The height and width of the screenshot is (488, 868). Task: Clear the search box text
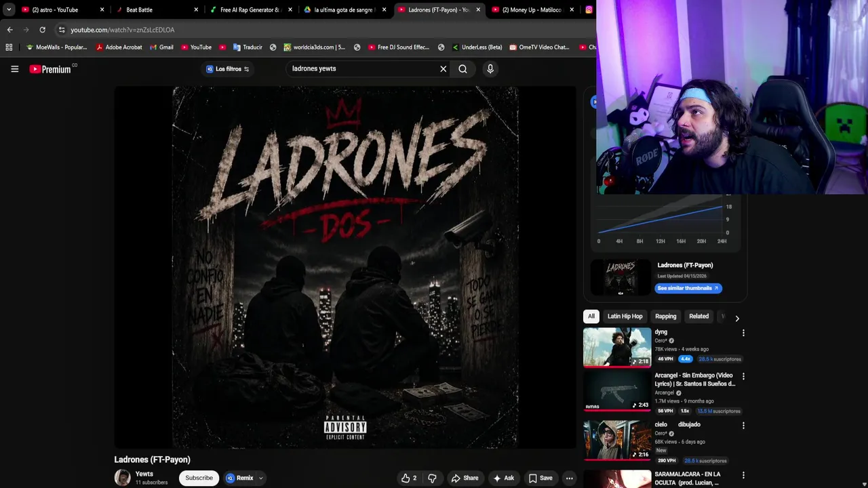(443, 68)
